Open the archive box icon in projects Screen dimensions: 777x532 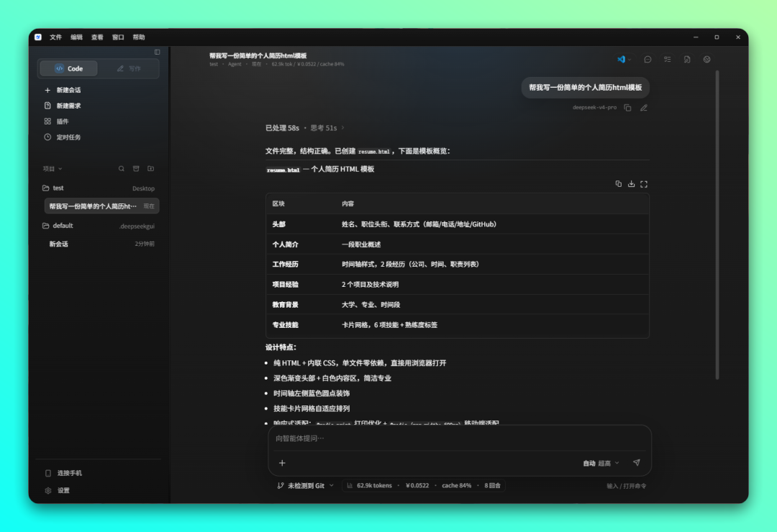pos(136,169)
